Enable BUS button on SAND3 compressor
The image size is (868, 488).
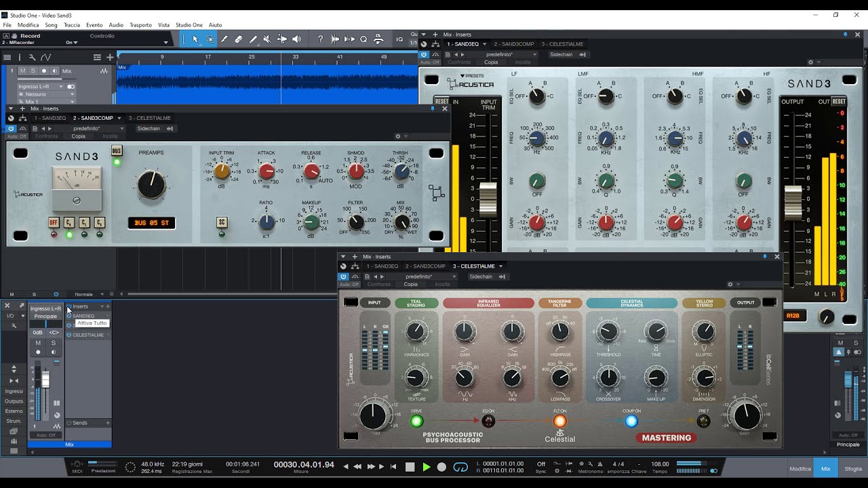click(117, 151)
